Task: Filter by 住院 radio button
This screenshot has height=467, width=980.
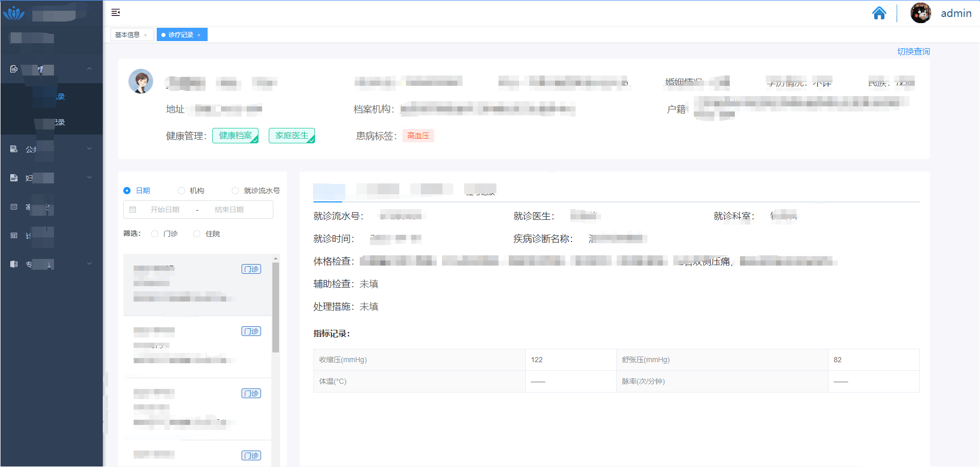Action: 197,234
